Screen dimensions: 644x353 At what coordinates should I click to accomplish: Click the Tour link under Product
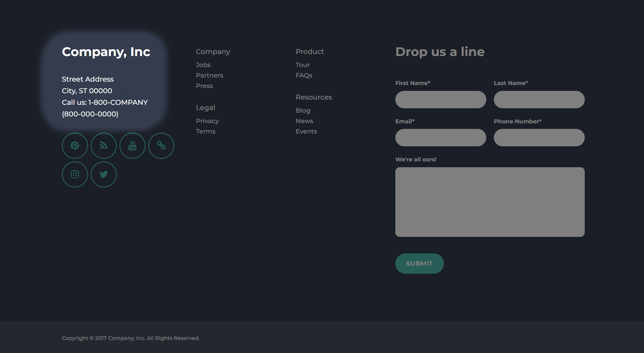[302, 65]
